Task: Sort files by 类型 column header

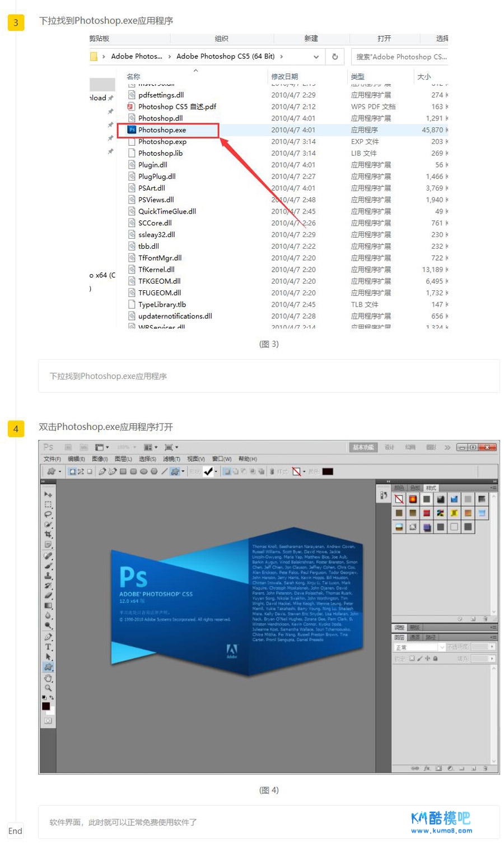Action: point(357,77)
